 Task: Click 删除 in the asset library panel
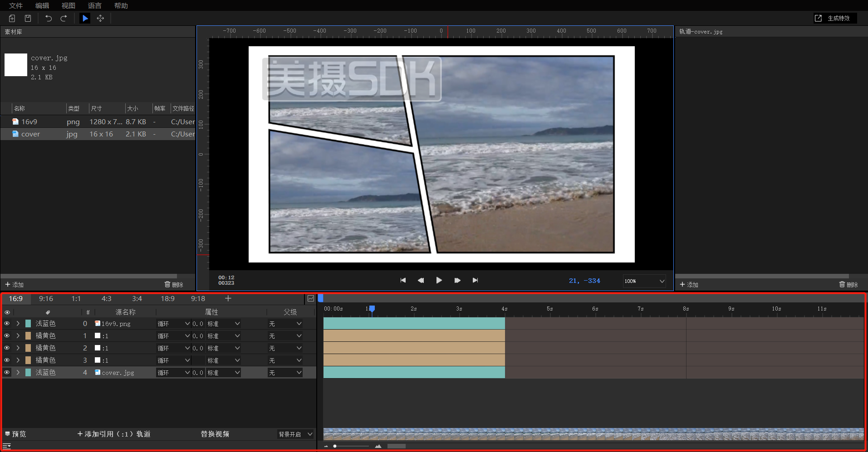click(x=174, y=284)
